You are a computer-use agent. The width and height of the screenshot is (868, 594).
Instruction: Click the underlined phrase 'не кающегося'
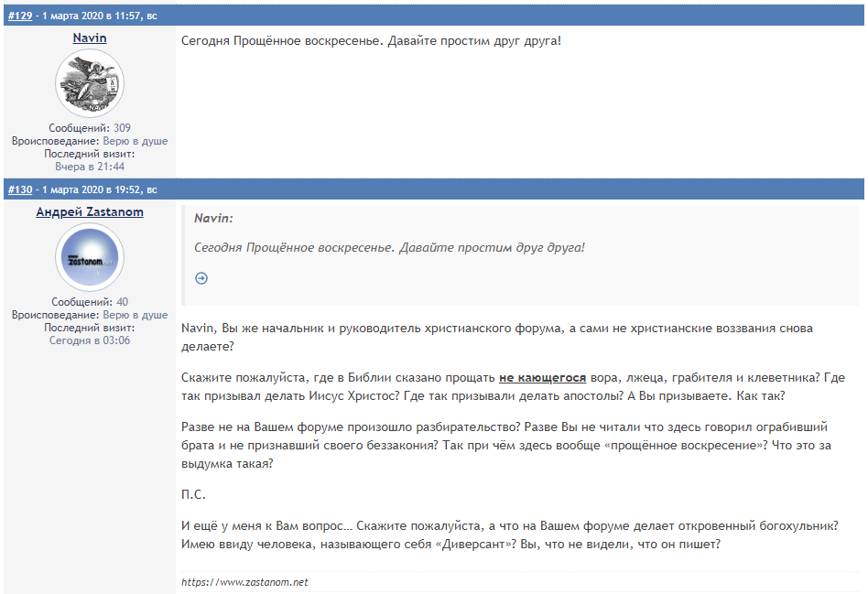pyautogui.click(x=542, y=378)
